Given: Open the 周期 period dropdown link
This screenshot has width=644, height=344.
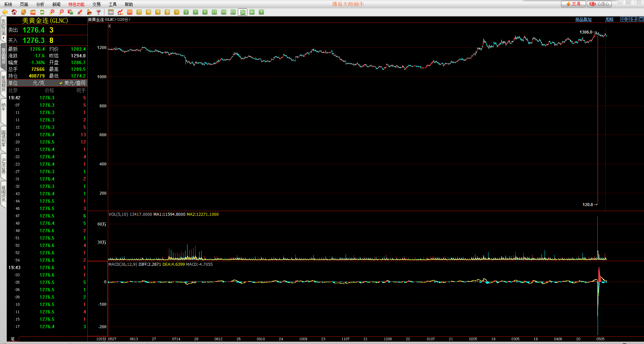Looking at the screenshot, I should tap(609, 19).
